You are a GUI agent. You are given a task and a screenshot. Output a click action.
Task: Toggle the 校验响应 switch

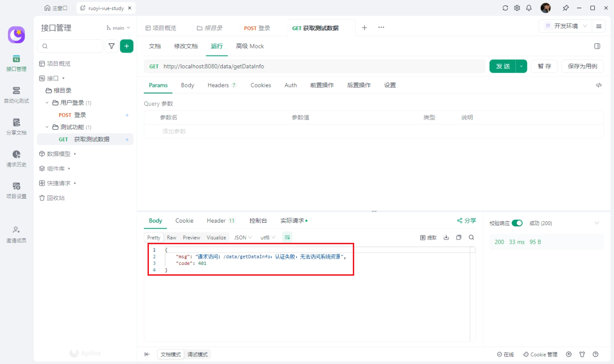pos(517,223)
